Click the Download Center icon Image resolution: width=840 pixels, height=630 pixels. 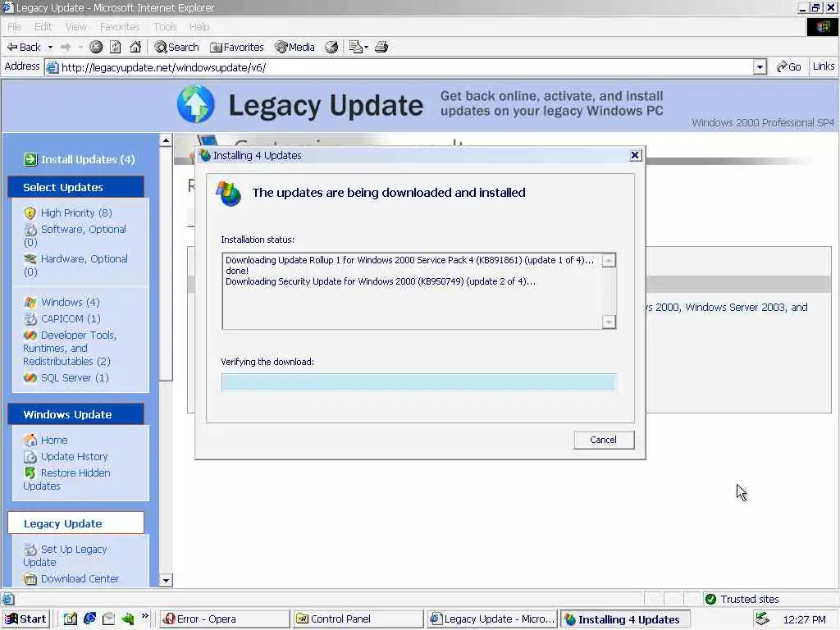click(x=30, y=579)
